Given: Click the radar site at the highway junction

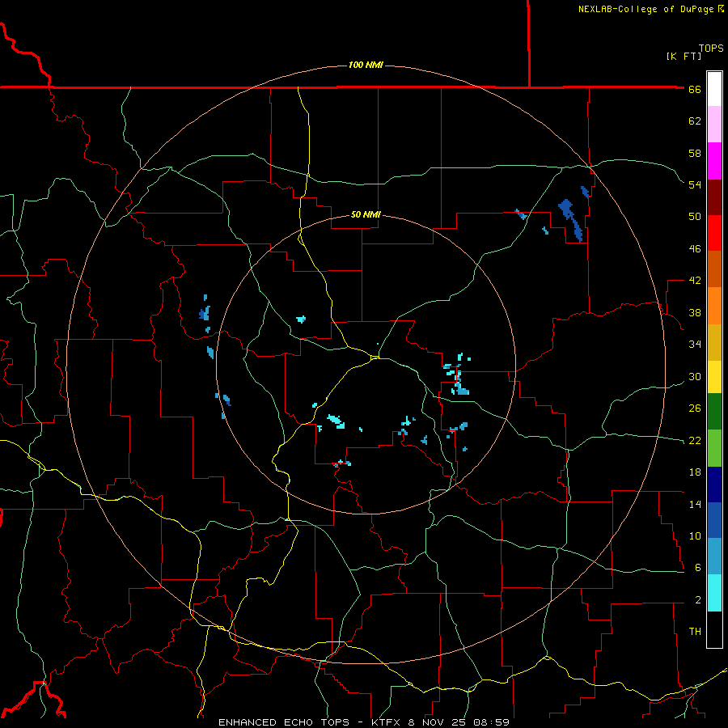Looking at the screenshot, I should (x=375, y=357).
